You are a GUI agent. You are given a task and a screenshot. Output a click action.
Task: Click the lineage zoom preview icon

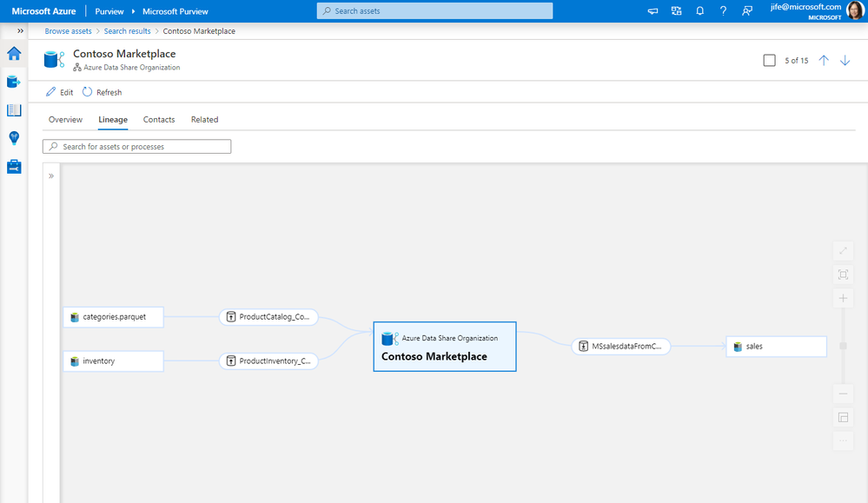tap(843, 417)
